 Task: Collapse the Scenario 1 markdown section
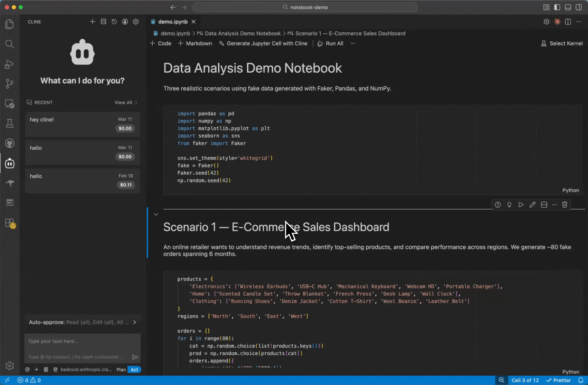tap(156, 214)
